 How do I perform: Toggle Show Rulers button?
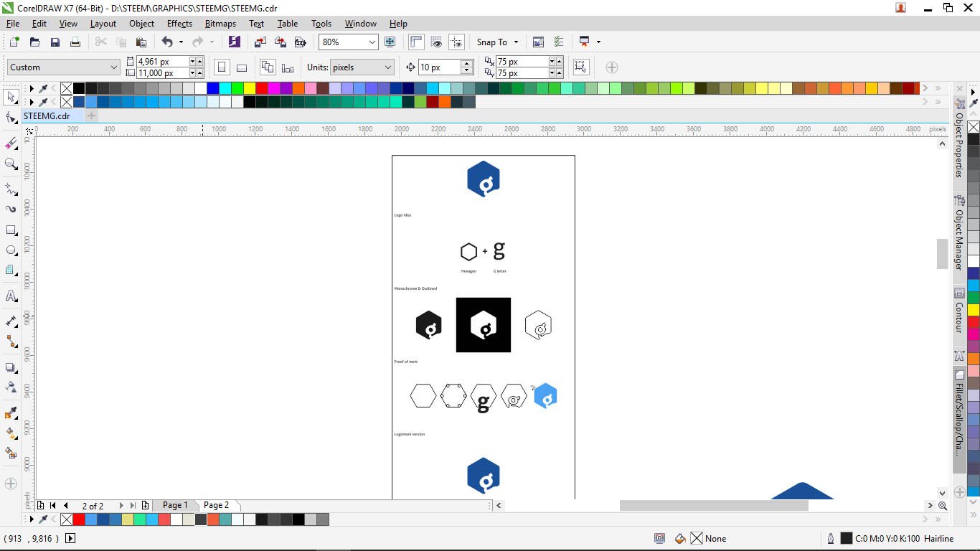[x=416, y=42]
